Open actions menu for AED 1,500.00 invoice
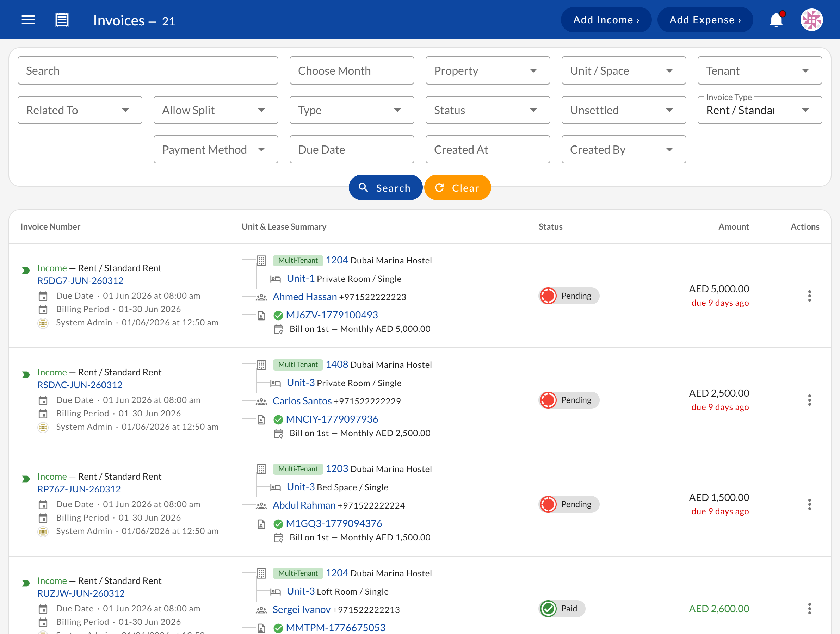 click(810, 504)
